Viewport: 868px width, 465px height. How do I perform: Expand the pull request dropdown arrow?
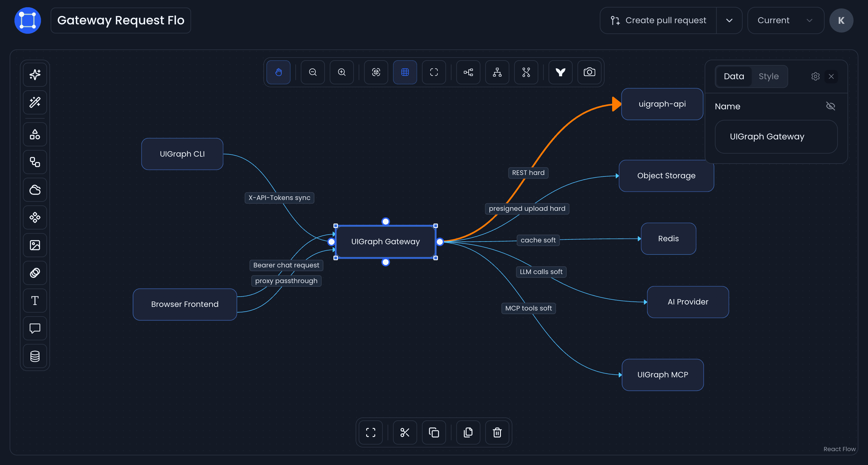[729, 20]
